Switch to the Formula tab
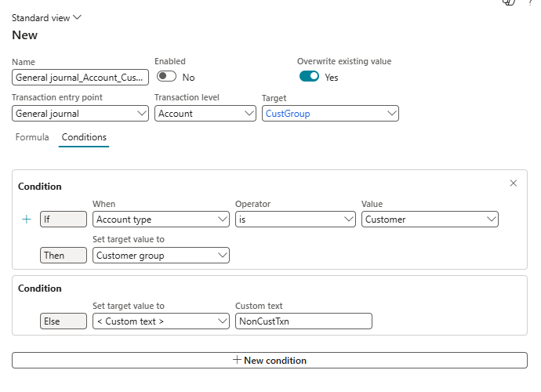This screenshot has width=541, height=392. point(32,137)
